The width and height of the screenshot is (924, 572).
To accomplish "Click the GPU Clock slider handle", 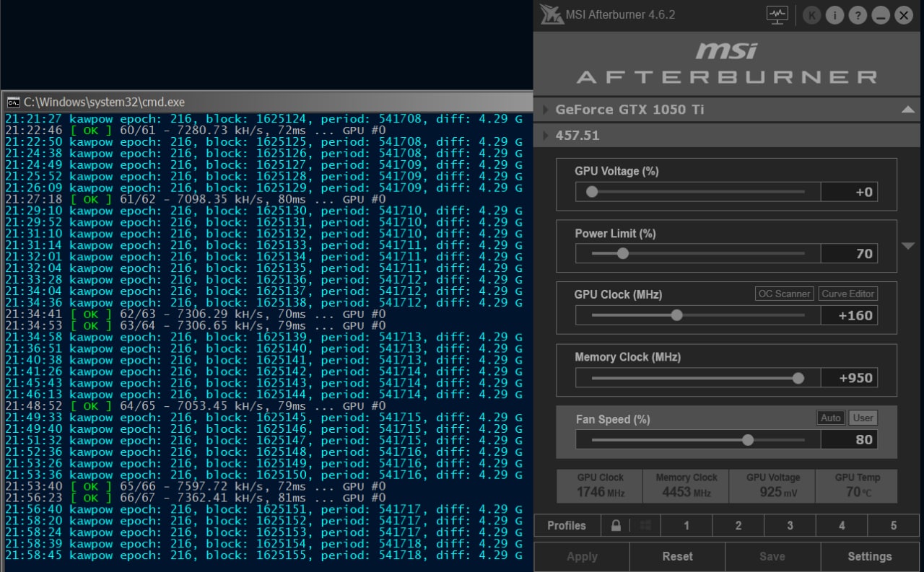I will 676,315.
